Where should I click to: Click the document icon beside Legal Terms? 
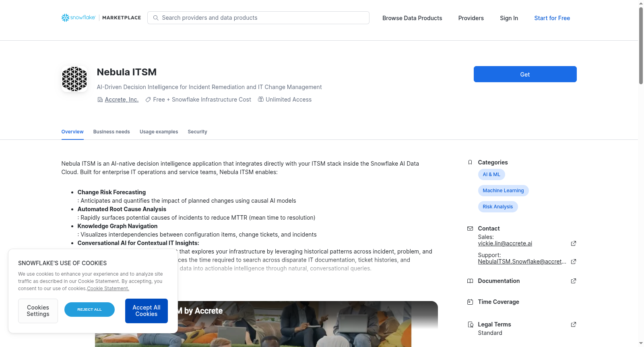point(470,324)
